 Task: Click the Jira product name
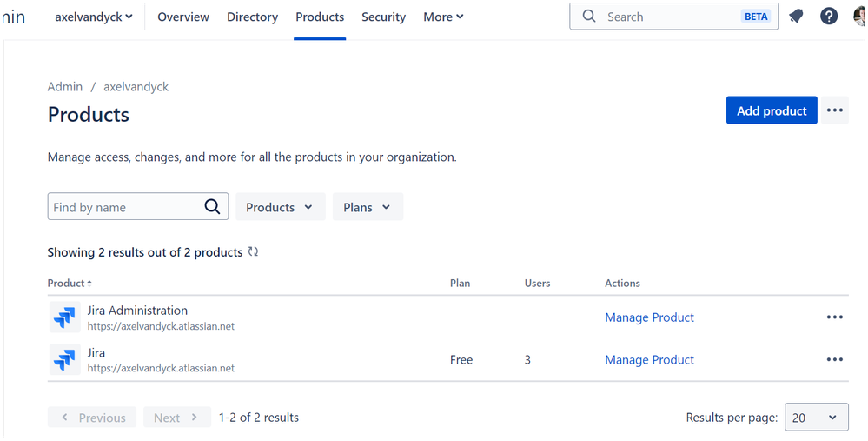point(96,352)
